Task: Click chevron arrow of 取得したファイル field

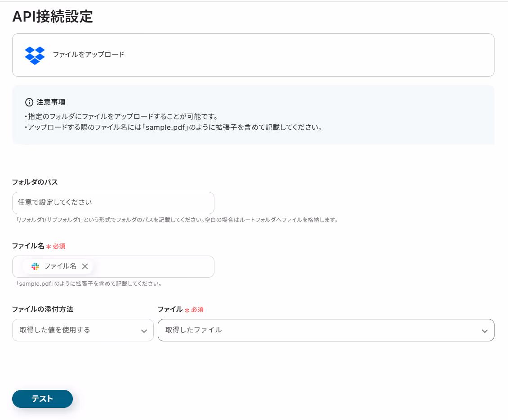Action: [485, 331]
